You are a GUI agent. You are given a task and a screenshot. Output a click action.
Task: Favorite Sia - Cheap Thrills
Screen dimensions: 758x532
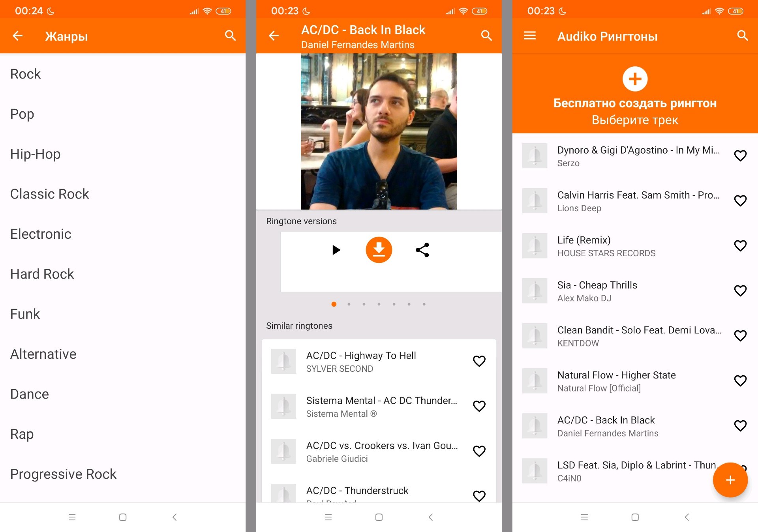(740, 290)
